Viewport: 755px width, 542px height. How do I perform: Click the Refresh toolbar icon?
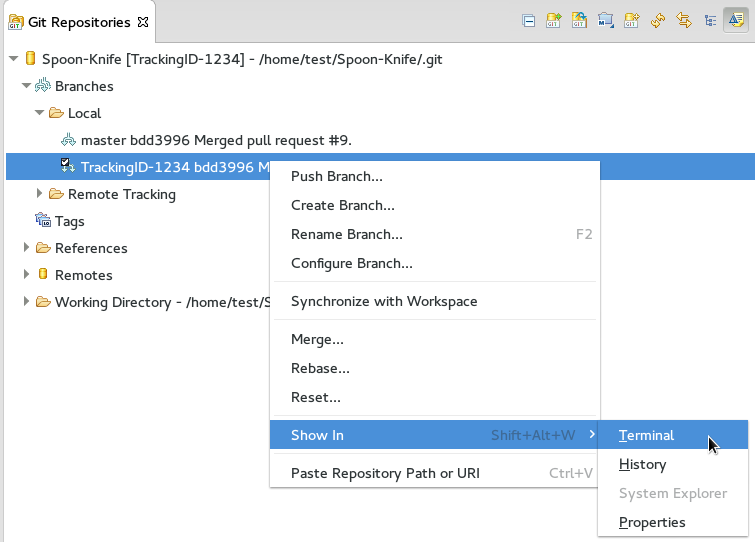(x=658, y=21)
